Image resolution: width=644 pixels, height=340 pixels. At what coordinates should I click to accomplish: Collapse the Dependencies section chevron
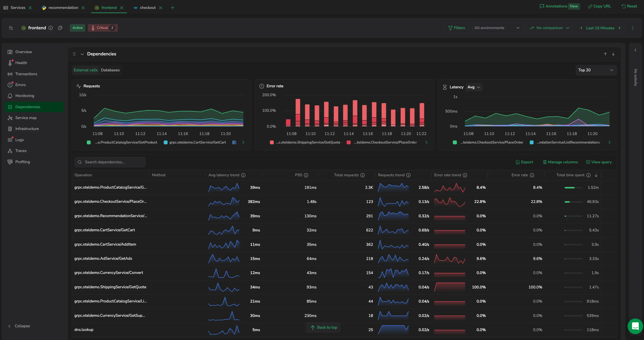pos(82,54)
